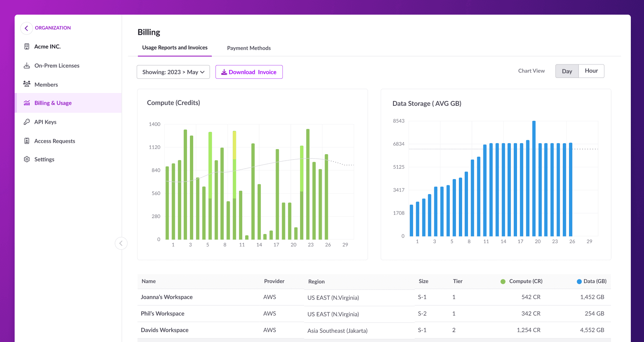Click the Members people icon
Screen dimensions: 644x342
(x=27, y=84)
